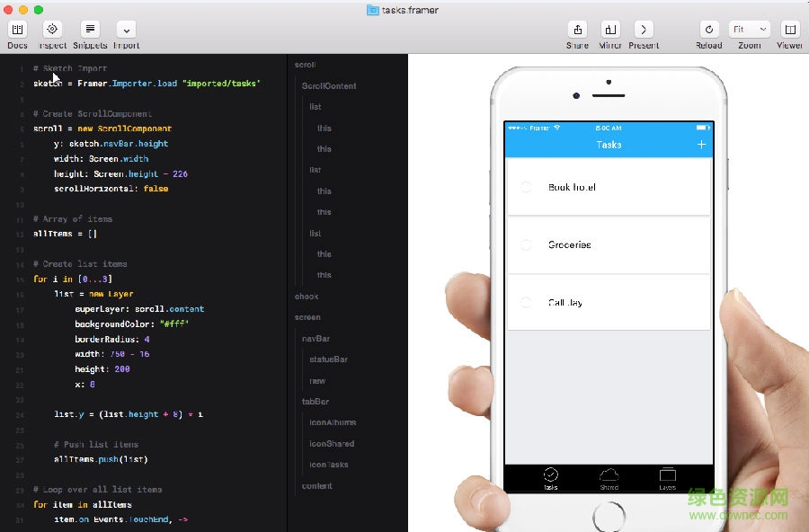
Task: Toggle the Viewer panel icon
Action: tap(789, 30)
